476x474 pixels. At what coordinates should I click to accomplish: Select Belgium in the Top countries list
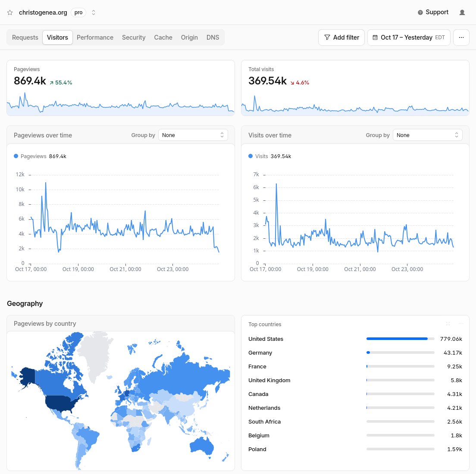pos(355,436)
